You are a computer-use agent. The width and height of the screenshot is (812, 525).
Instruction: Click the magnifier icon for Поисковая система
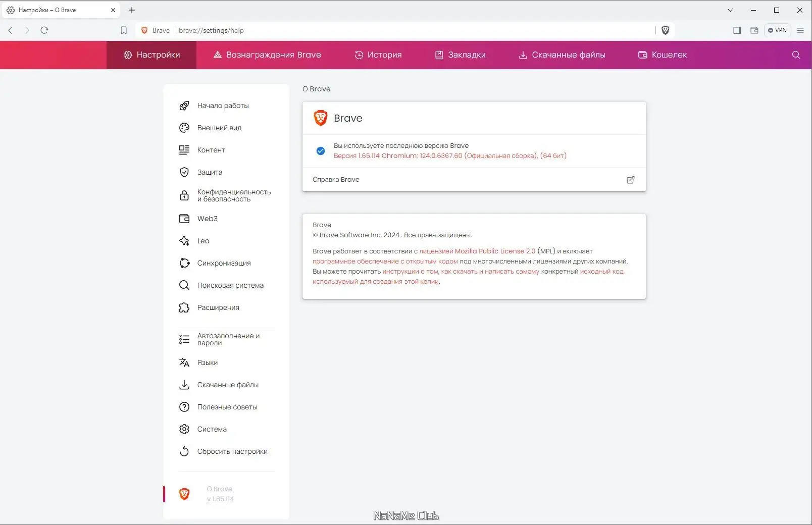point(184,285)
